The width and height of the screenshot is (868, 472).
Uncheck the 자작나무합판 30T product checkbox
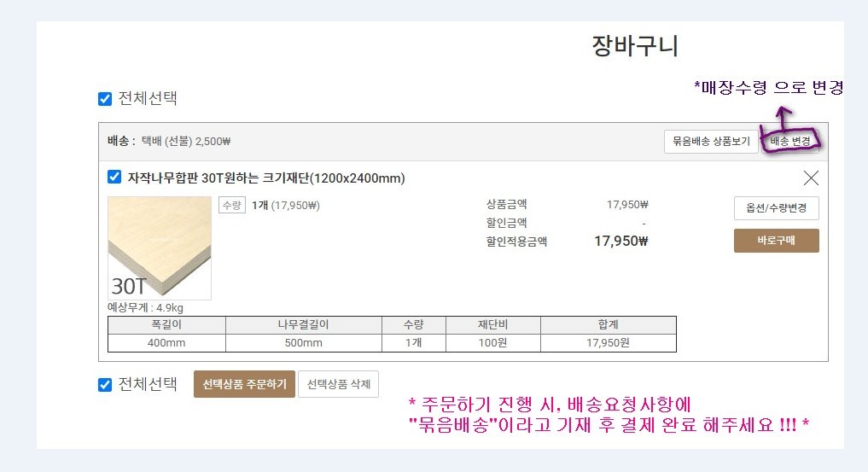click(114, 177)
